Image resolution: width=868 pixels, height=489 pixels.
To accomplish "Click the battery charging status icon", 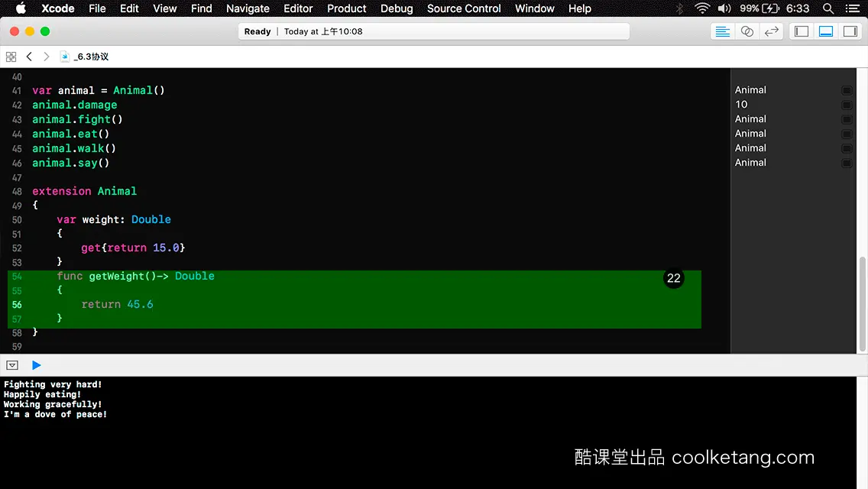I will click(x=770, y=8).
